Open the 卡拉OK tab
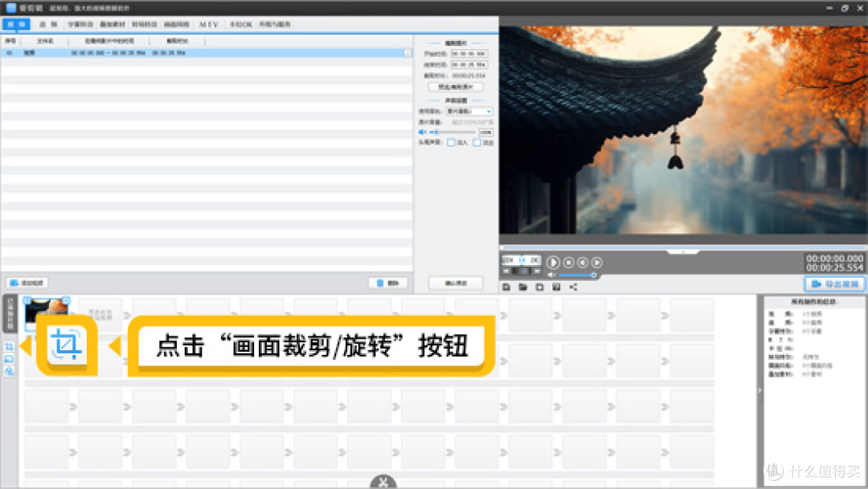 pyautogui.click(x=241, y=24)
